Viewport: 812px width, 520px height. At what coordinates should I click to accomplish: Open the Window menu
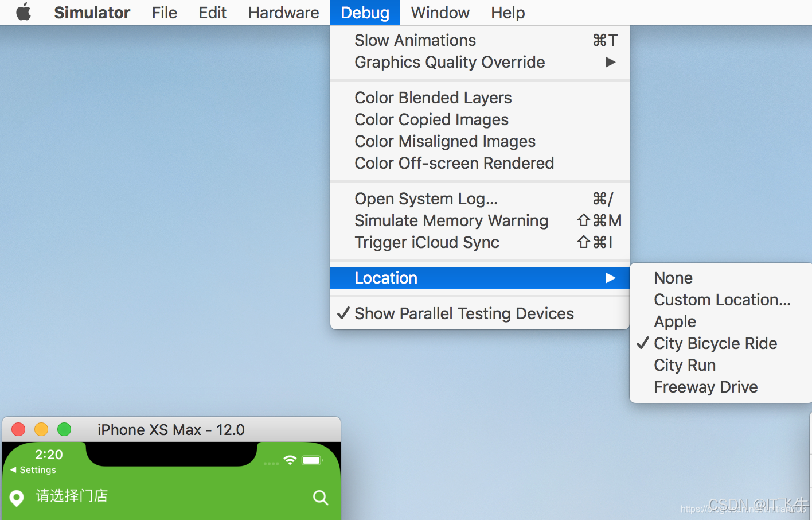440,13
